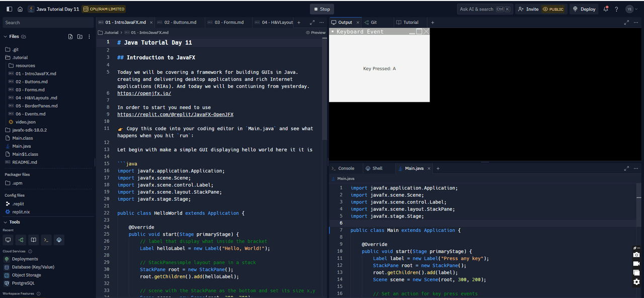Open the openjfx.io link in the tutorial
The height and width of the screenshot is (298, 644).
tap(144, 94)
